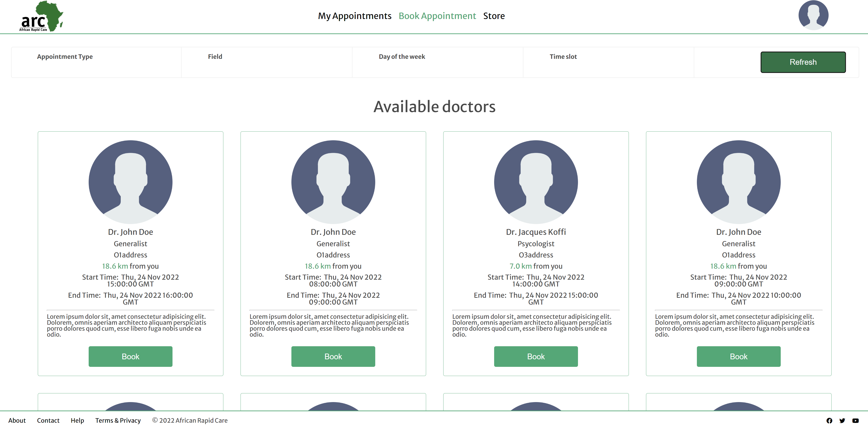Open the Field filter
The width and height of the screenshot is (868, 430).
266,62
